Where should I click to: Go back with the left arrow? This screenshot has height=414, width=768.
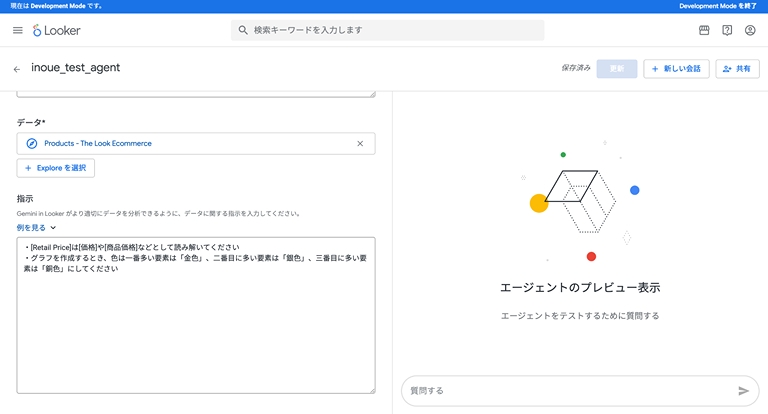[x=17, y=69]
